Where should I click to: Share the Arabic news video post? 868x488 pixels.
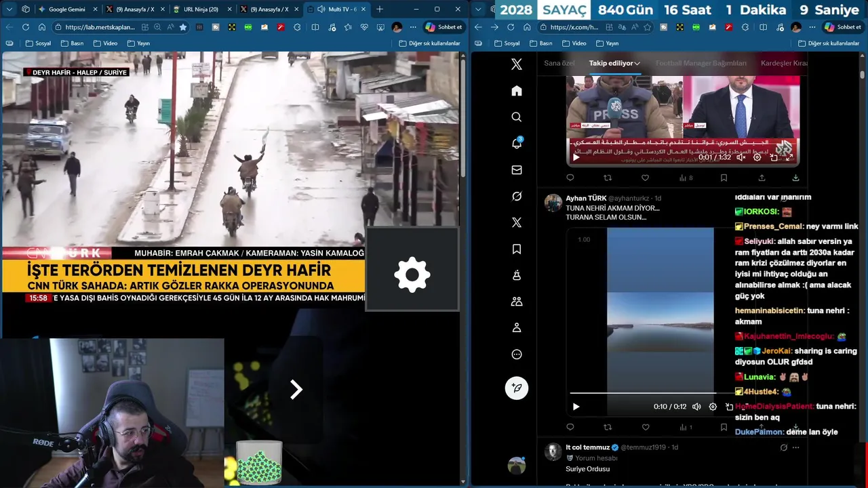click(x=762, y=178)
